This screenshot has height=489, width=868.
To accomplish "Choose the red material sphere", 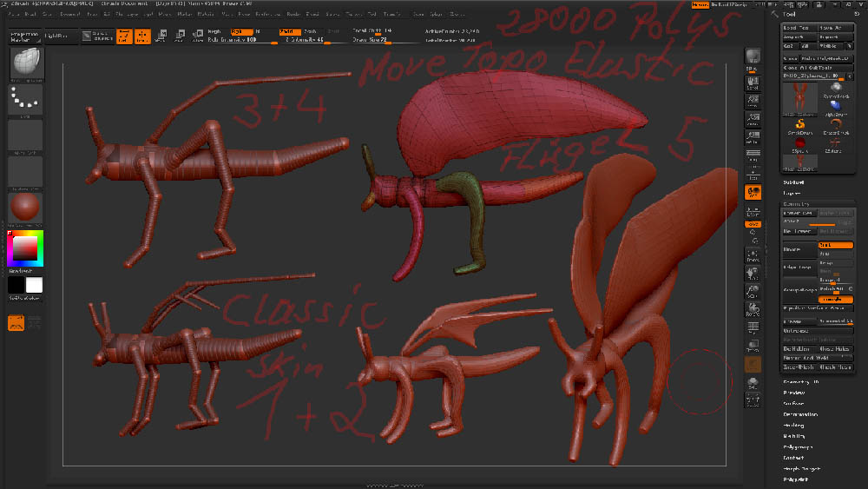I will (x=25, y=208).
